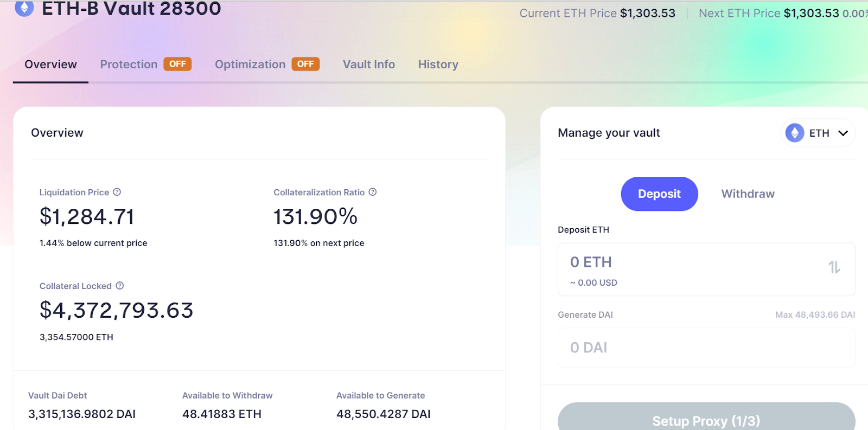Click the Liquidation Price help icon
Viewport: 868px width, 430px height.
[x=117, y=192]
